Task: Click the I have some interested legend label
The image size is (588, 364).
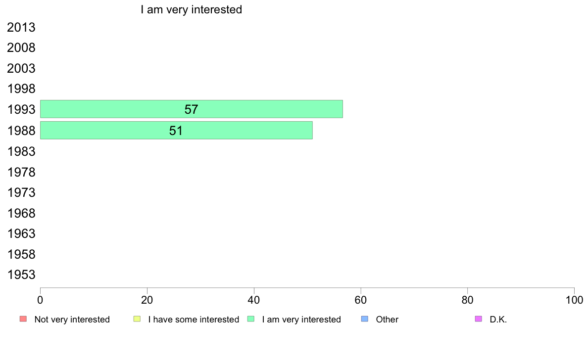Action: [x=194, y=319]
